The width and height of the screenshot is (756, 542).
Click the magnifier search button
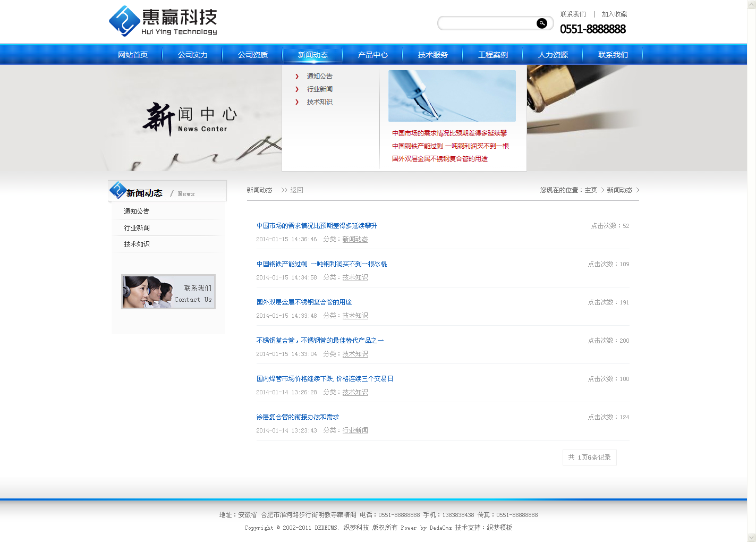point(541,23)
